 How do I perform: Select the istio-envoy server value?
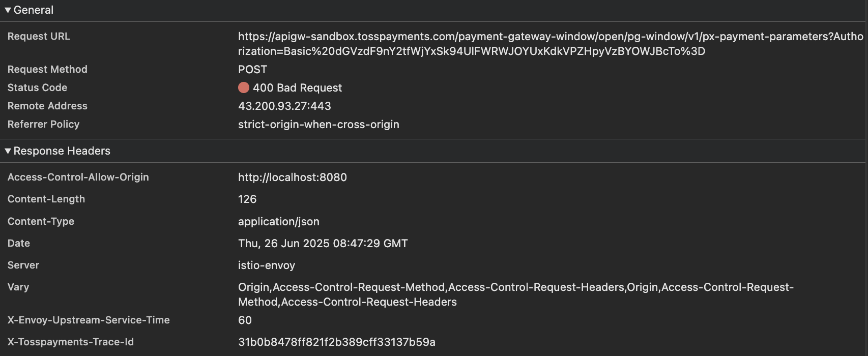tap(267, 265)
